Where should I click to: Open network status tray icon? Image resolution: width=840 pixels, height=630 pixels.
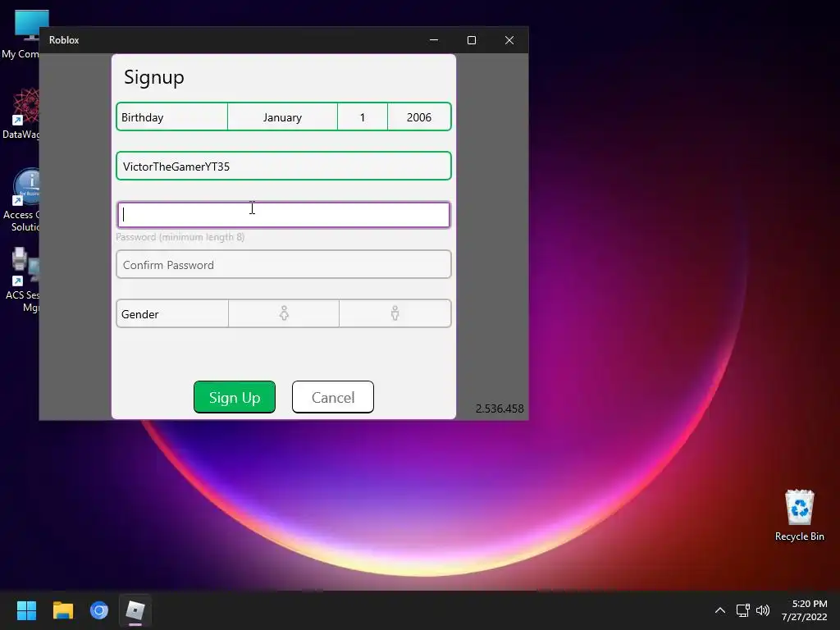pos(742,610)
